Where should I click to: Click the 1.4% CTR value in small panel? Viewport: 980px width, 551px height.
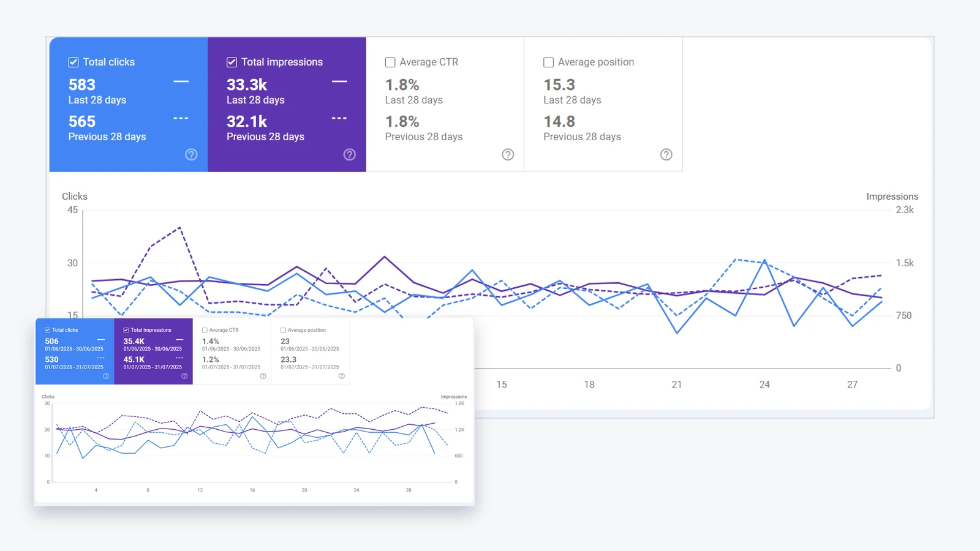tap(211, 341)
